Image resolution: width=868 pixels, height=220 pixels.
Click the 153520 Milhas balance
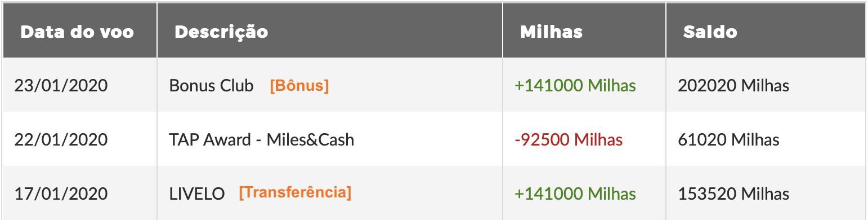733,193
